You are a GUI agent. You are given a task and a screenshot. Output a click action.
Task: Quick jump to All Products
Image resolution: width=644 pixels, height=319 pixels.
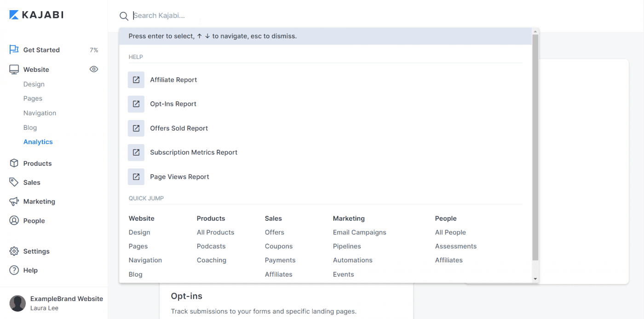[x=215, y=232]
